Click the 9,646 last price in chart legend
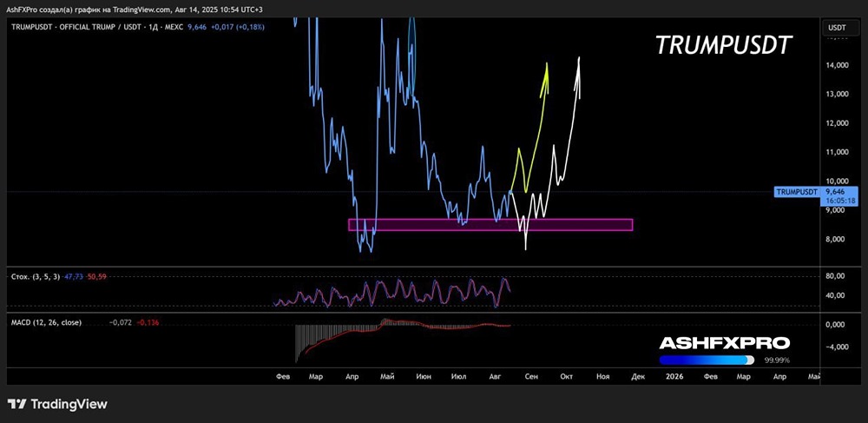The image size is (868, 423). (196, 27)
